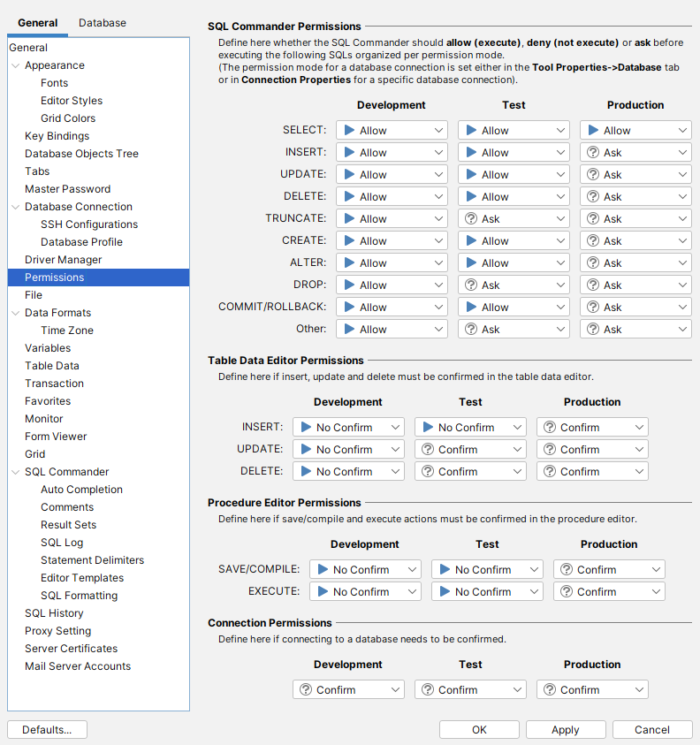700x745 pixels.
Task: Click the Confirm icon in Development connection permission
Action: pyautogui.click(x=306, y=689)
